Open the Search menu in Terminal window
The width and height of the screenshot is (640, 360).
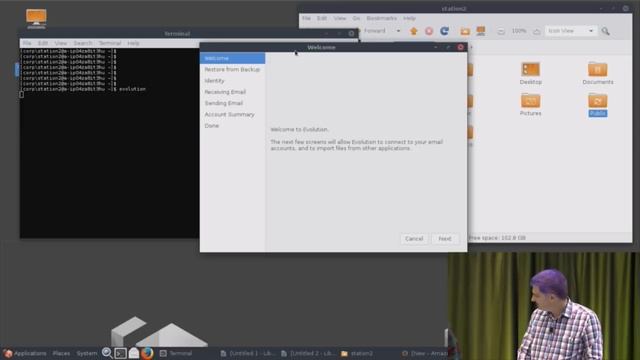point(83,43)
